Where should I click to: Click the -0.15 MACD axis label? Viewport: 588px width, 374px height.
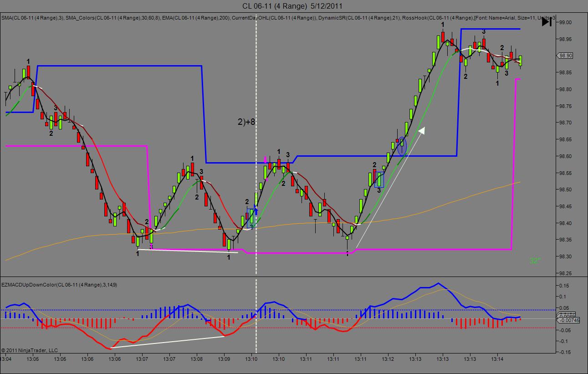pos(565,352)
